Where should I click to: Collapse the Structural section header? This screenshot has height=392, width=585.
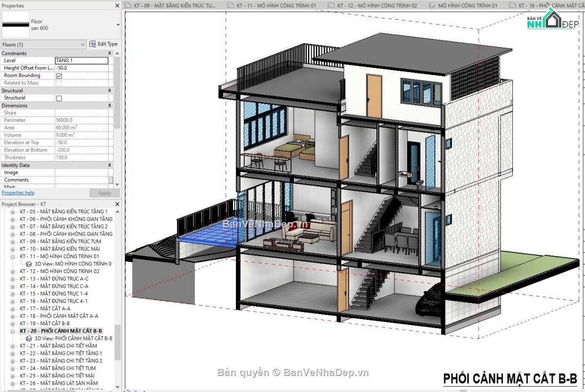click(x=110, y=91)
